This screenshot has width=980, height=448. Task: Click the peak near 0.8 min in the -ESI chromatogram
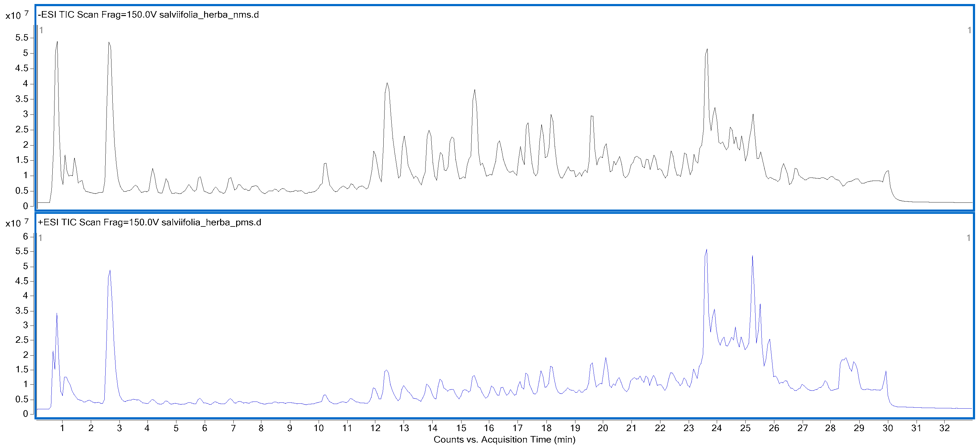tap(57, 42)
